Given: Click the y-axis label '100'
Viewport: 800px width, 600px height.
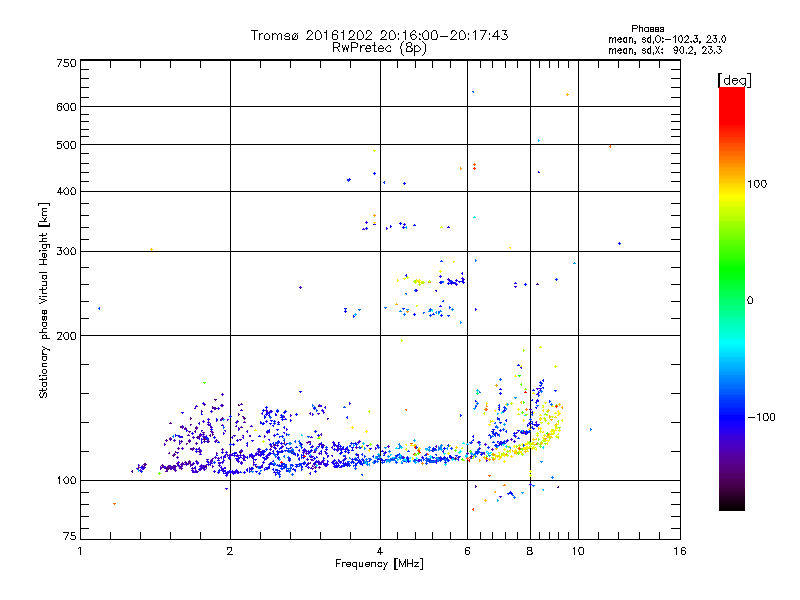Looking at the screenshot, I should [66, 480].
